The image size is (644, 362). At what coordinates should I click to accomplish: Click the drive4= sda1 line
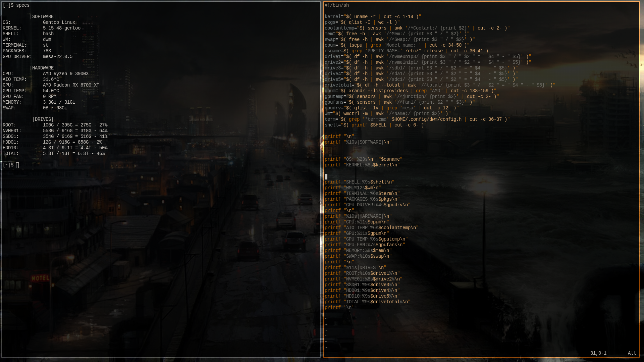click(421, 74)
